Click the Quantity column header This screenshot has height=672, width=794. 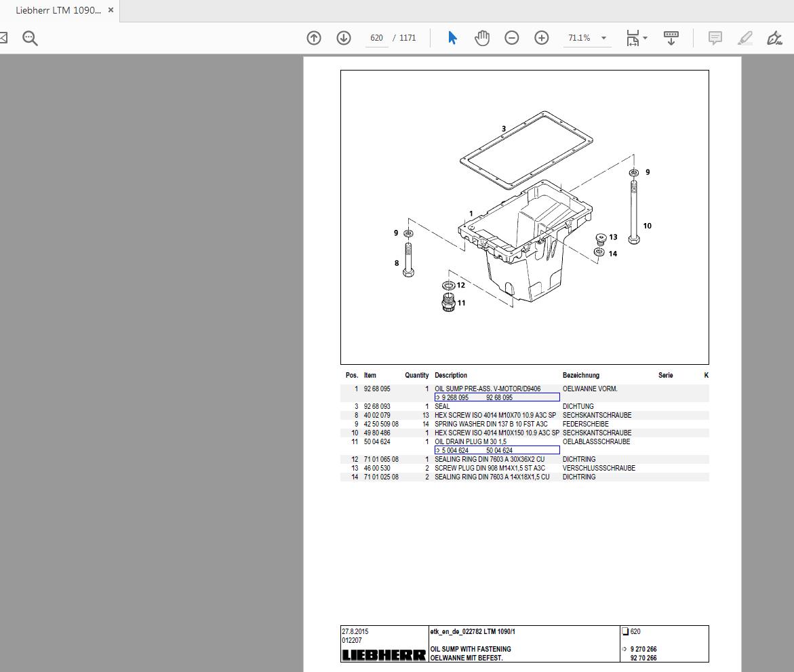pos(417,375)
